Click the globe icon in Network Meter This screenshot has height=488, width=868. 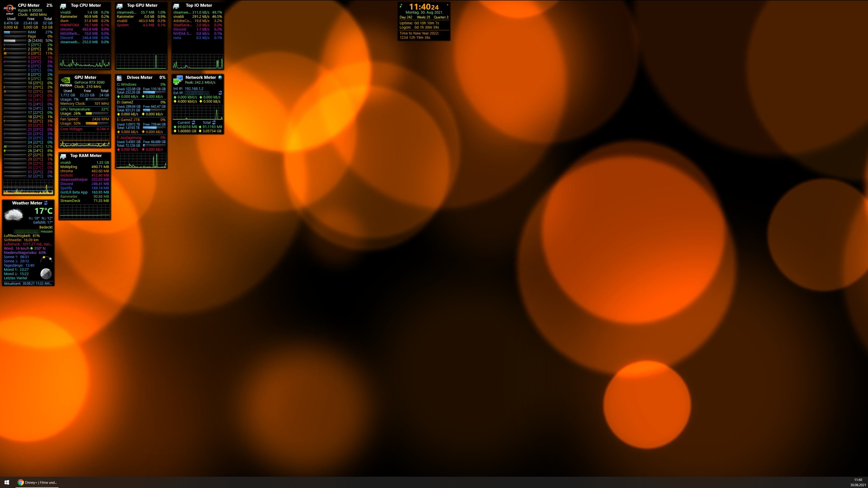coord(220,77)
